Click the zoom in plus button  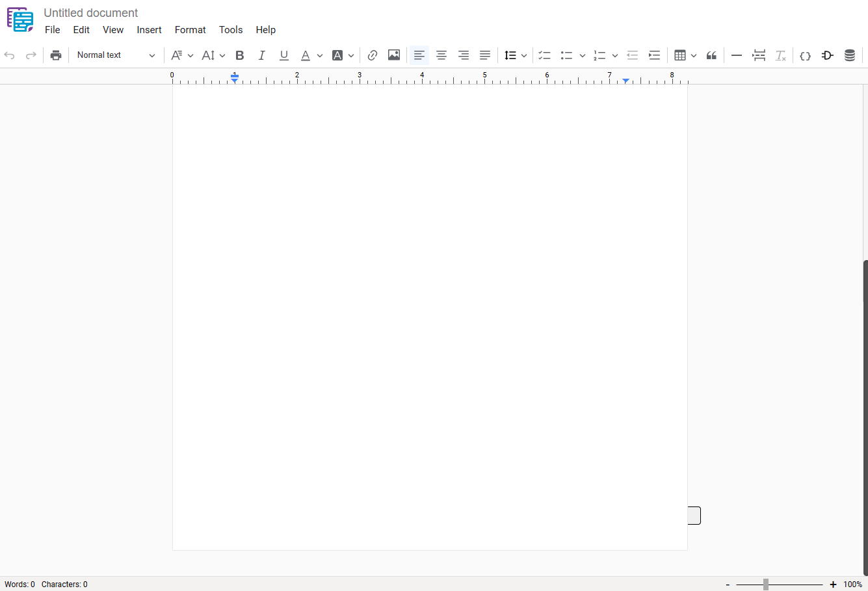(833, 584)
